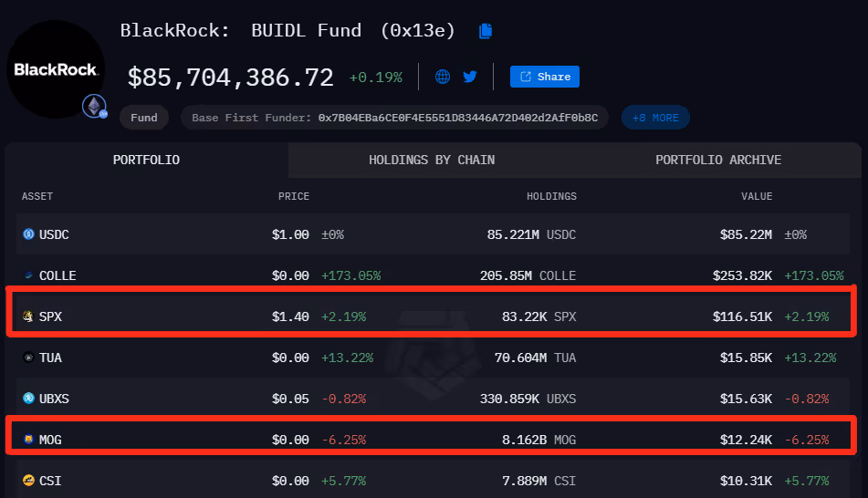Click the 70.604M TUA holdings value
Viewport: 868px width, 498px height.
coord(535,358)
